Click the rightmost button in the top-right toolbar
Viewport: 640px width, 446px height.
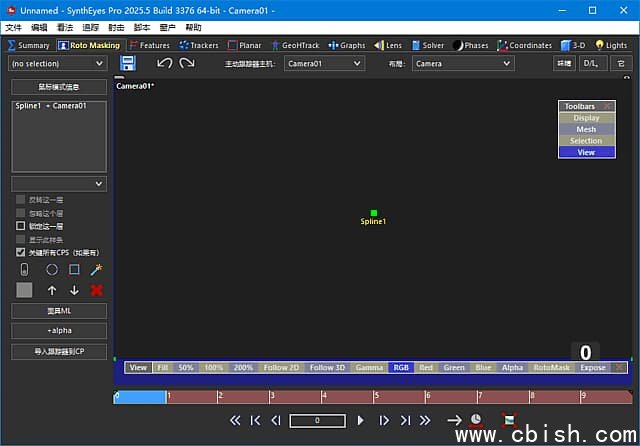pos(621,63)
